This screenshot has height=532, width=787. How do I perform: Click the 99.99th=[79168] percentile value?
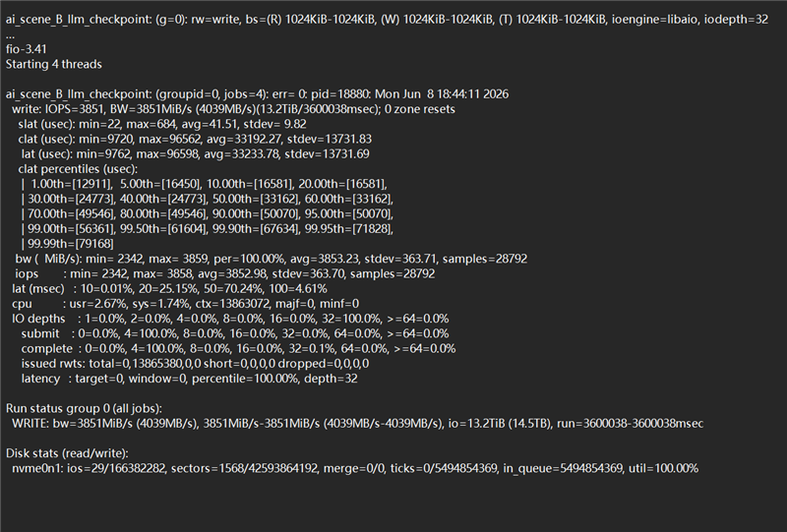tap(71, 244)
